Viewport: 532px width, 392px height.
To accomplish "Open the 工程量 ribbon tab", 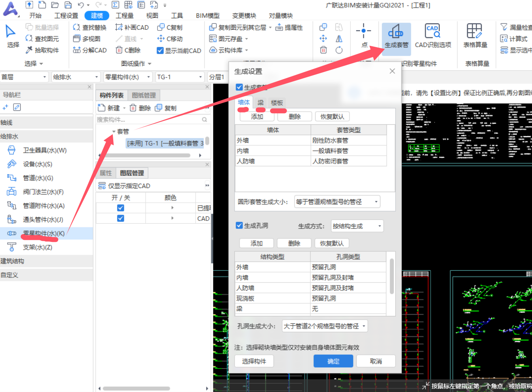I will [124, 15].
